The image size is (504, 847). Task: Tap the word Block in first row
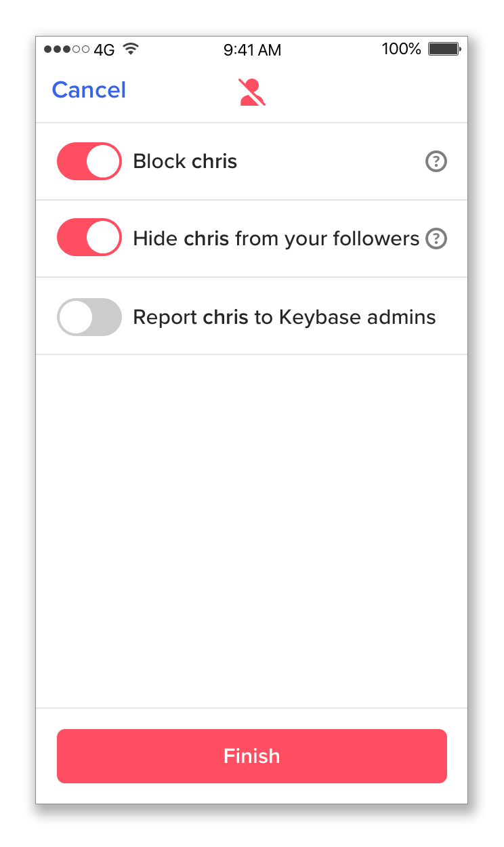click(x=160, y=162)
